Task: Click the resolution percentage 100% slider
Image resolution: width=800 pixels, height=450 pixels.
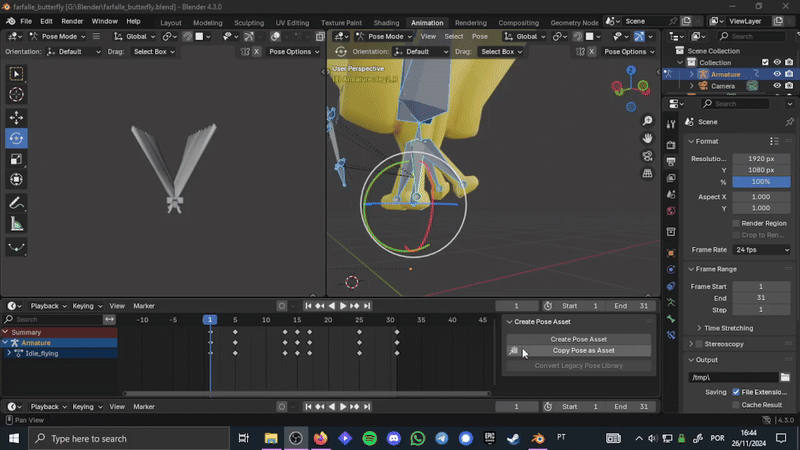Action: (x=761, y=182)
